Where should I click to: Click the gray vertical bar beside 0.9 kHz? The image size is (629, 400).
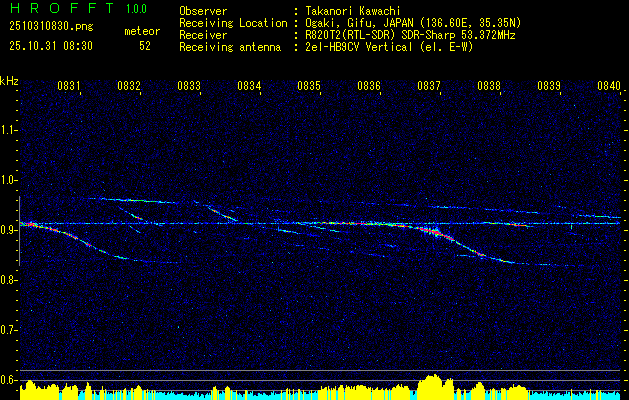coord(19,231)
